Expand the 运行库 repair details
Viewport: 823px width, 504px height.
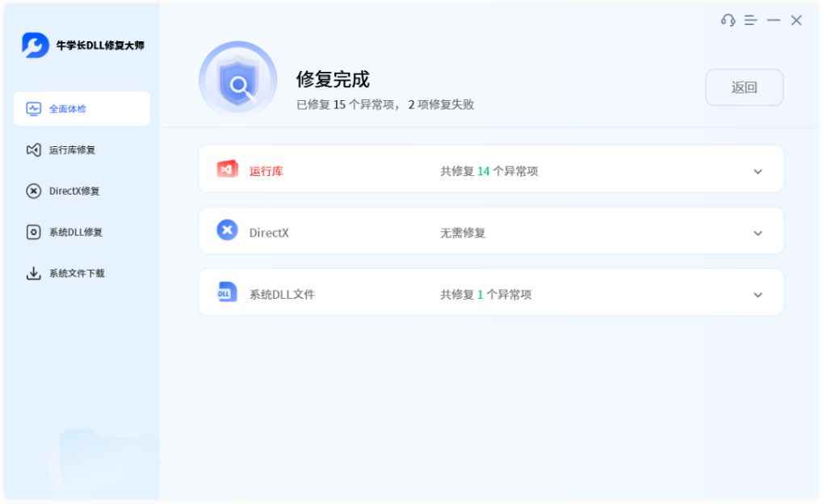pos(758,171)
